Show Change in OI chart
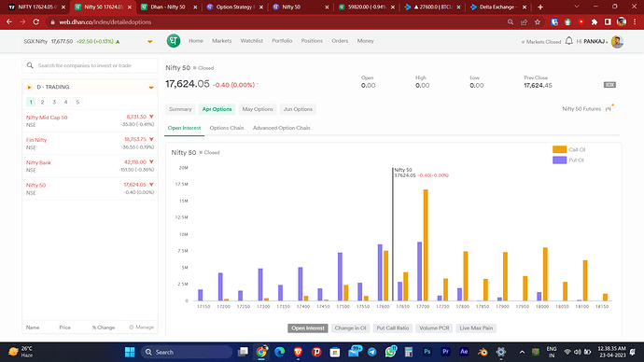The image size is (644, 362). [350, 327]
